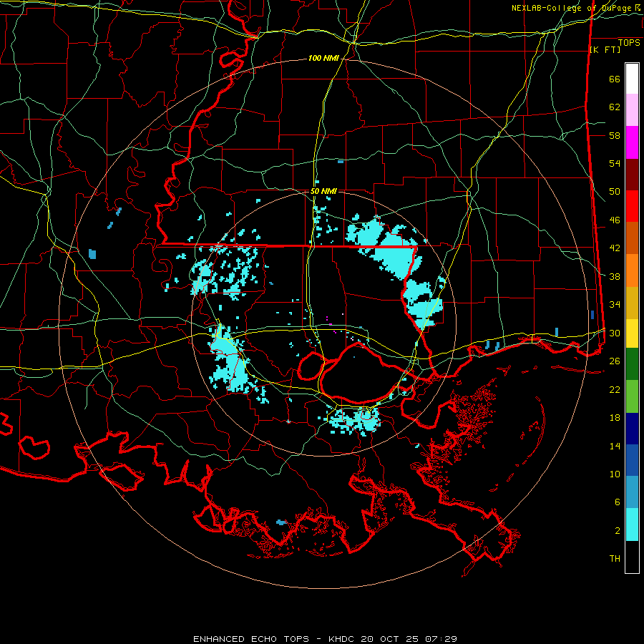Click the 'NEXLAB-College of DuPage' header text
The height and width of the screenshot is (644, 644).
(572, 8)
